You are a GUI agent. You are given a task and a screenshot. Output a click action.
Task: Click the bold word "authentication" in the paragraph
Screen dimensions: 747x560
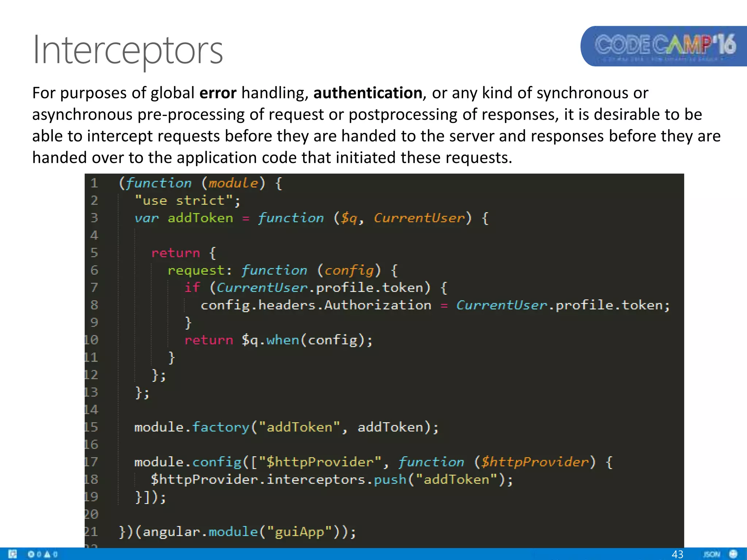pyautogui.click(x=368, y=93)
